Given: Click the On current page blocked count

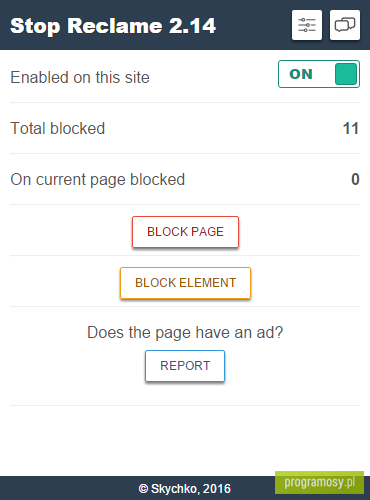Looking at the screenshot, I should (x=355, y=179).
